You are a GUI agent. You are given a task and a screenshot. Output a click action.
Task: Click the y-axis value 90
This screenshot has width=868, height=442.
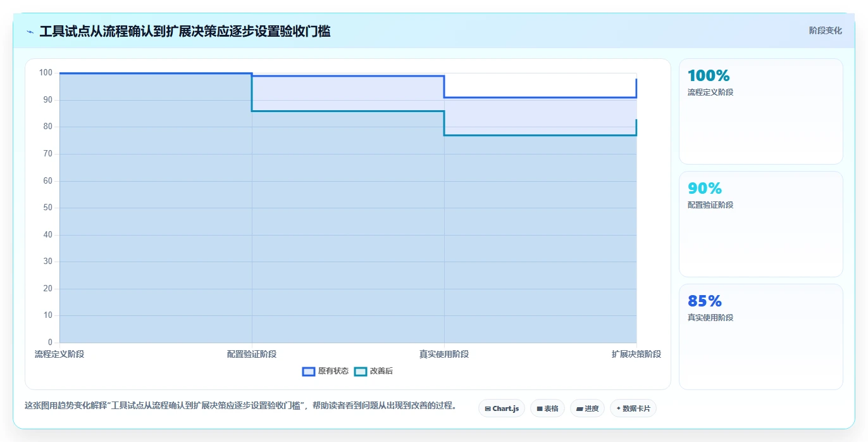(x=48, y=100)
